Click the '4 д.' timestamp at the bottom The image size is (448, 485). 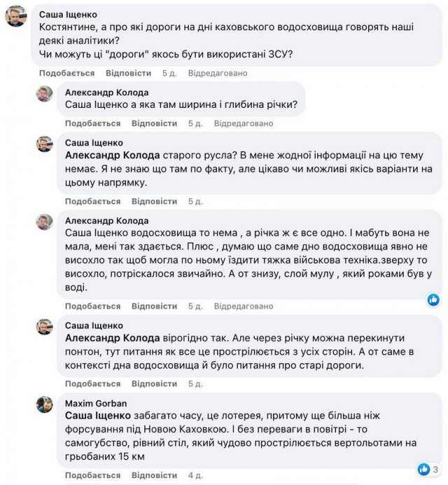[195, 476]
